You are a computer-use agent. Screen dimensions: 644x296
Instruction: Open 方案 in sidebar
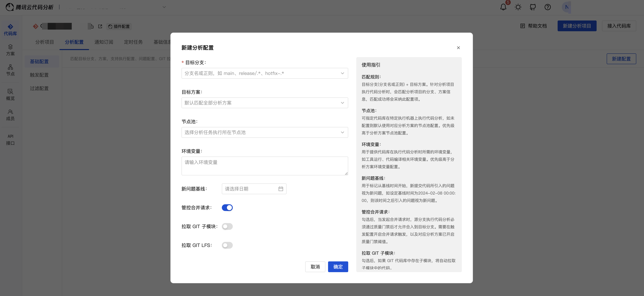10,50
